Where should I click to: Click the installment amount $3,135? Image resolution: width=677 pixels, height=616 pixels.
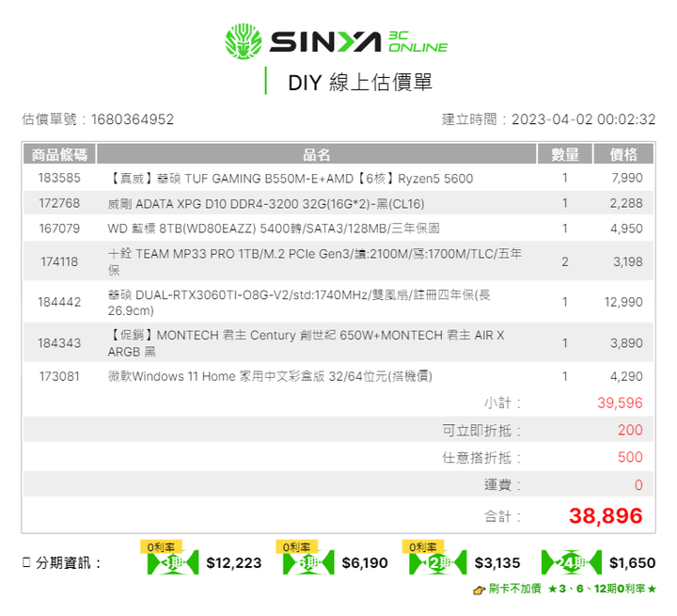pyautogui.click(x=497, y=562)
